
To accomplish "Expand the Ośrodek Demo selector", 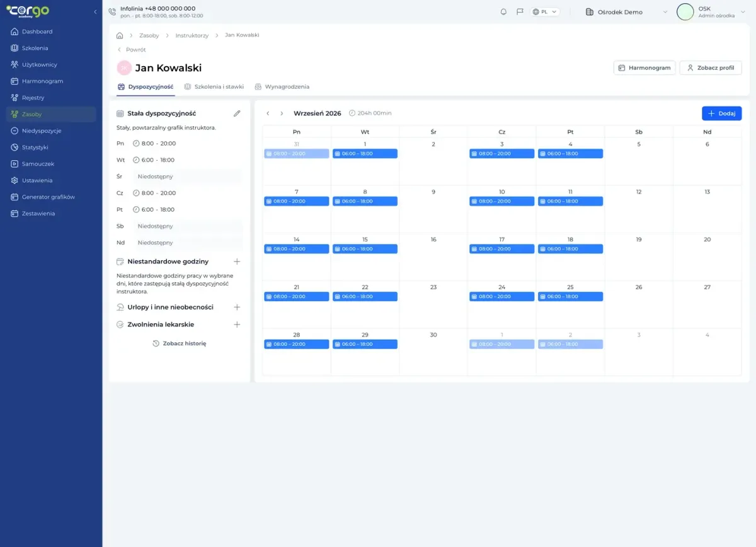I will coord(626,12).
